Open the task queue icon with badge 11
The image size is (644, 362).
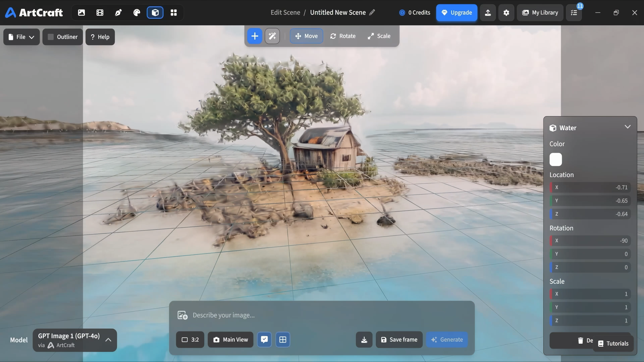click(574, 13)
